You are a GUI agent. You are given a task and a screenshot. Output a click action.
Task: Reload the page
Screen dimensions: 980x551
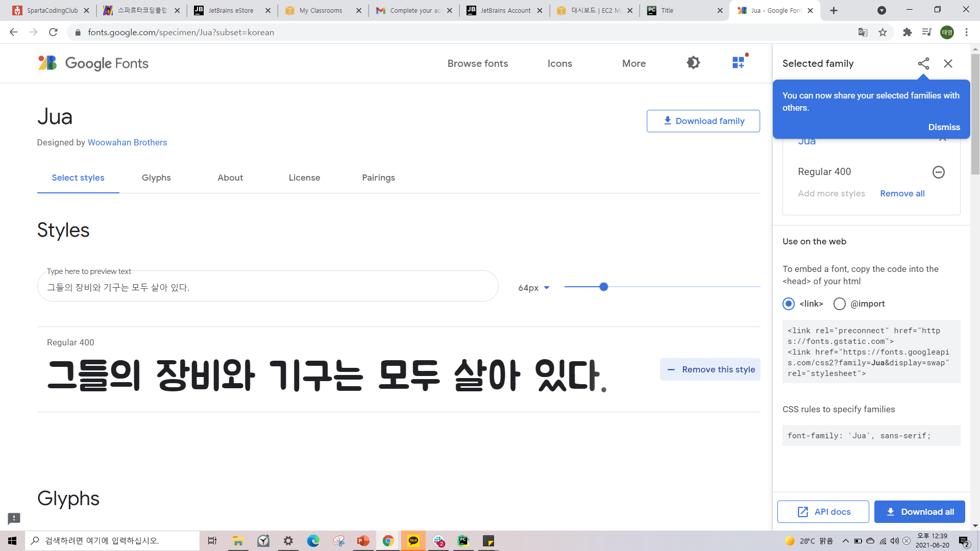[x=53, y=32]
